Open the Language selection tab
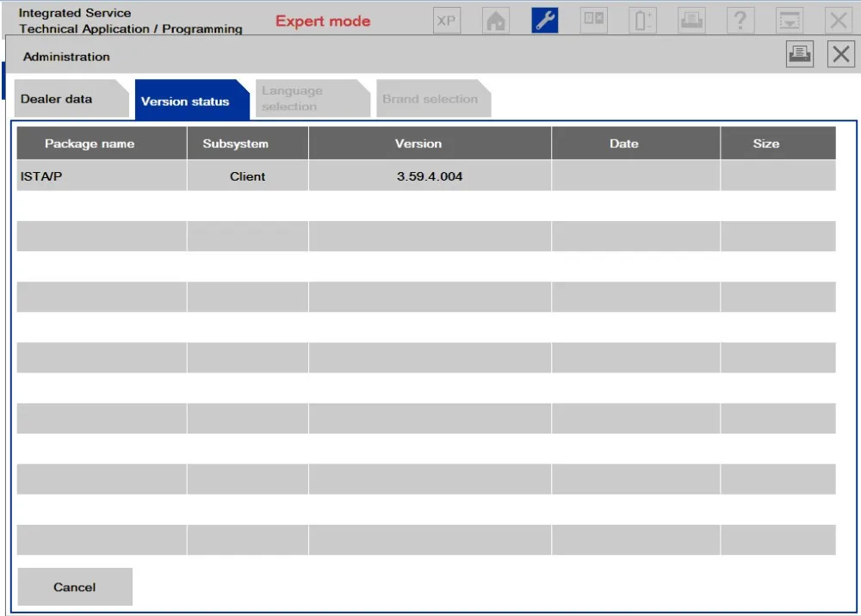 click(313, 99)
